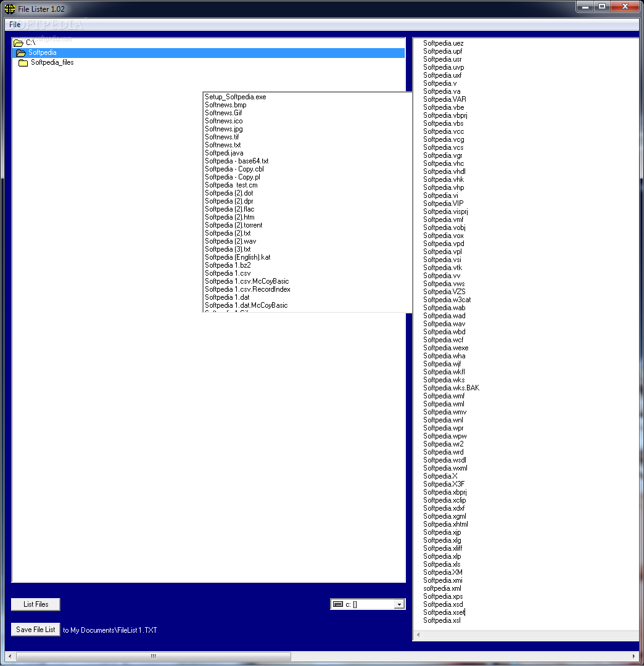This screenshot has height=666, width=644.
Task: Click Softpedia.wexe in output list
Action: pos(445,348)
